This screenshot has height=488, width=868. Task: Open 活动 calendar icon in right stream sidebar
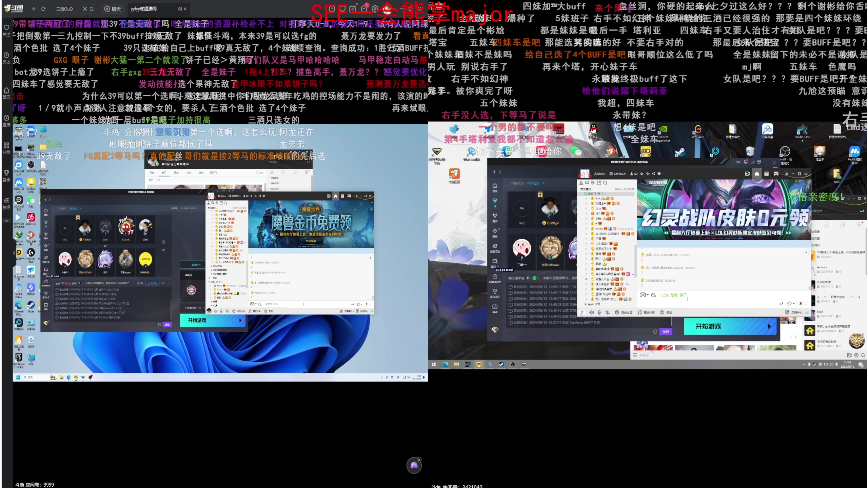coord(495,308)
